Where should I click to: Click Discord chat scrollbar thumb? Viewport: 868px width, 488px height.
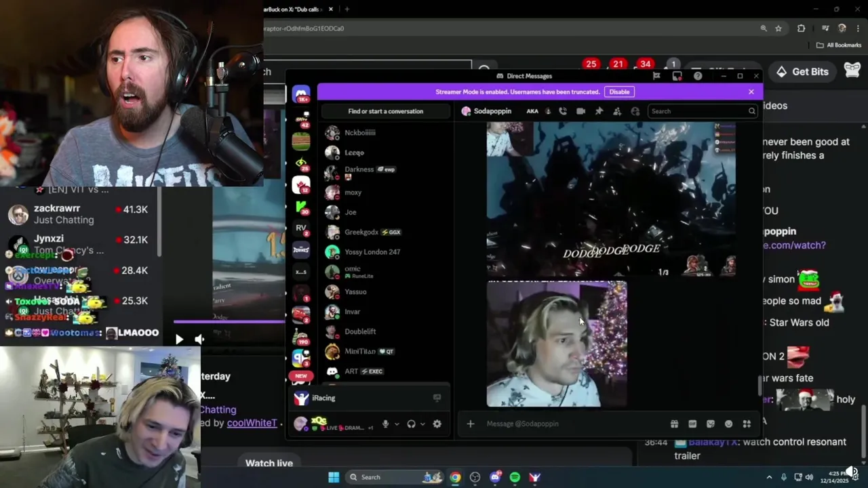click(x=759, y=386)
